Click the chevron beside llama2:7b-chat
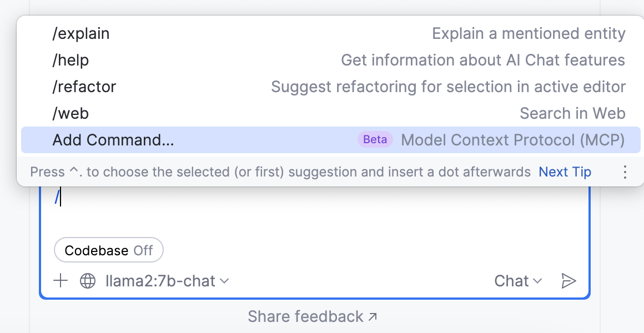This screenshot has height=333, width=644. (224, 281)
